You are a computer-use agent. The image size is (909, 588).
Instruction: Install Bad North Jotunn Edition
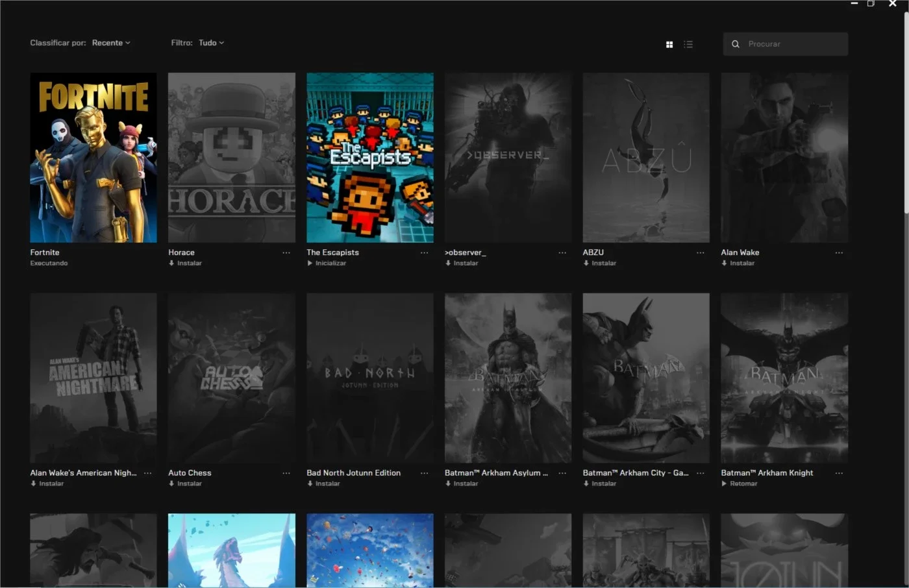pos(323,484)
